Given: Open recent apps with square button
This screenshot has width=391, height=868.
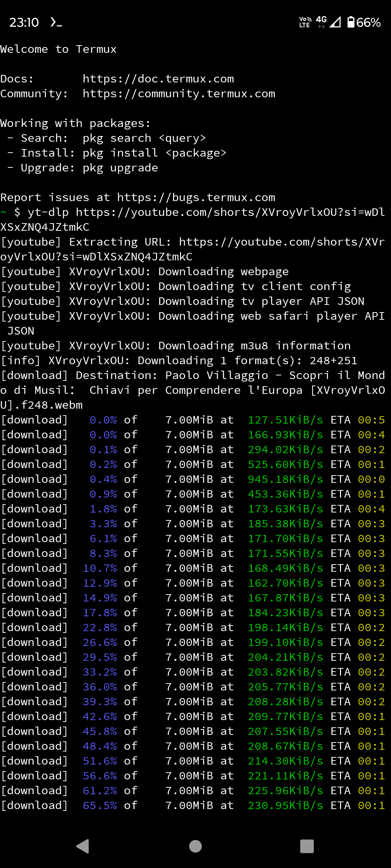Looking at the screenshot, I should [307, 846].
